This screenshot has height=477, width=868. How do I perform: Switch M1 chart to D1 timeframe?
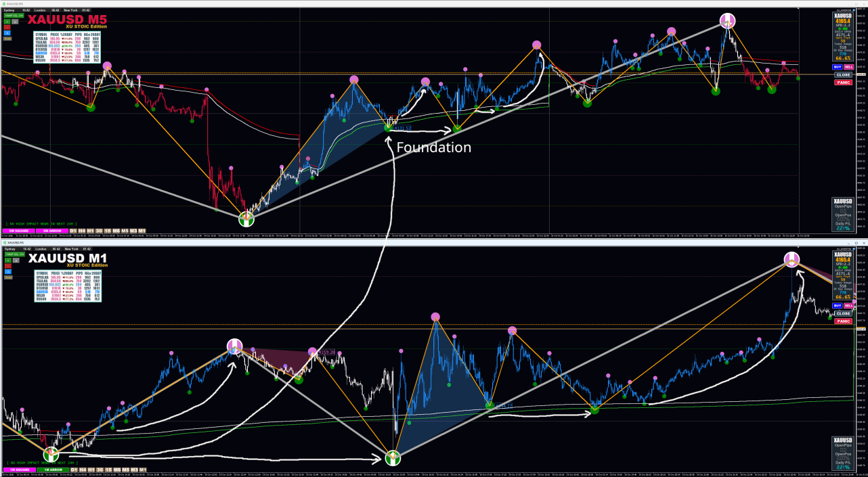(x=73, y=469)
